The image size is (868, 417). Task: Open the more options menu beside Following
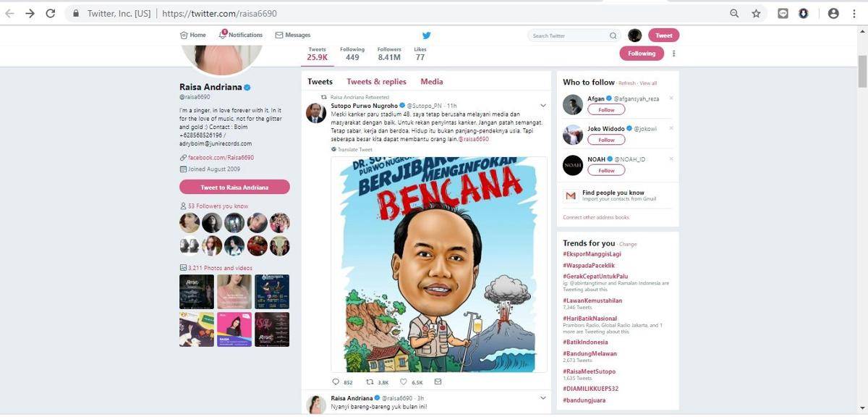pyautogui.click(x=673, y=54)
